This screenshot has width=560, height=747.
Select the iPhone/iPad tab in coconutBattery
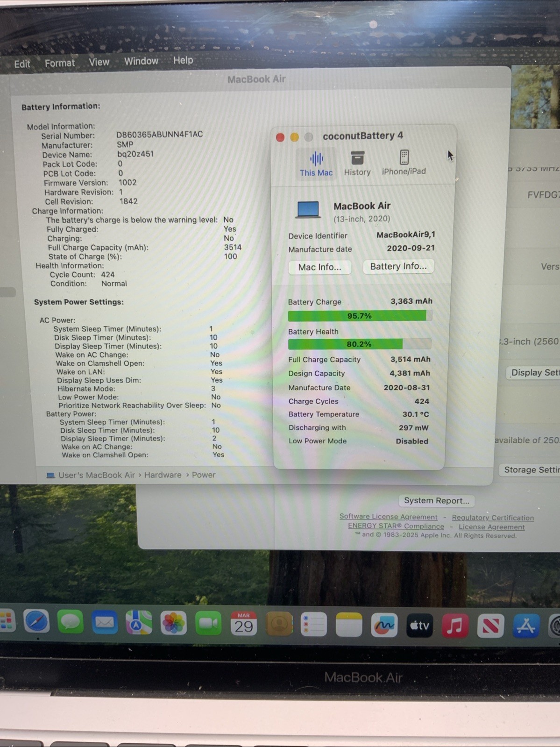[x=404, y=163]
